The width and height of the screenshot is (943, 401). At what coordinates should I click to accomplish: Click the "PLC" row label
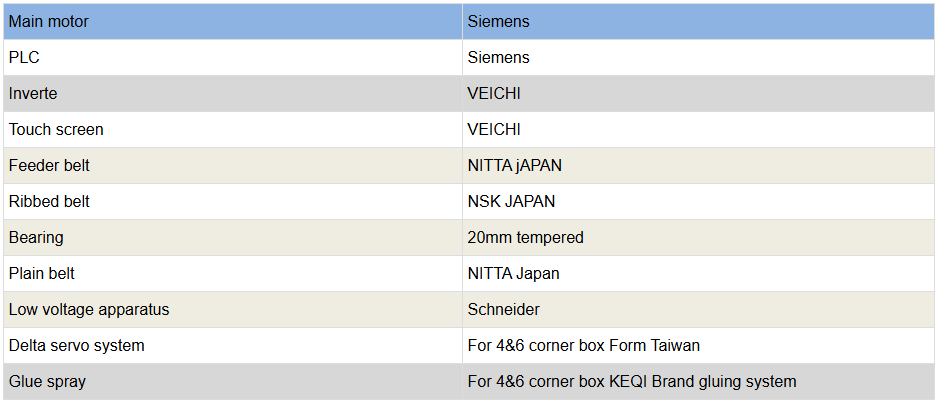pos(24,57)
